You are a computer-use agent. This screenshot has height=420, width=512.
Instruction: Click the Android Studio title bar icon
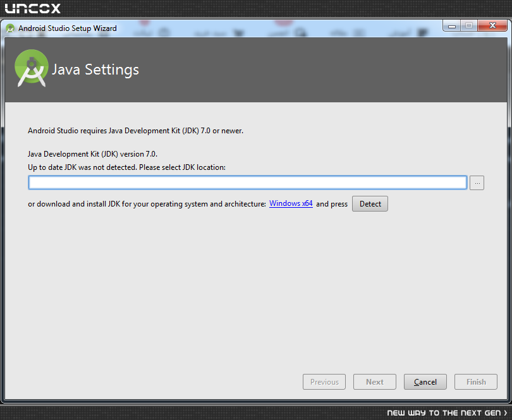coord(10,28)
